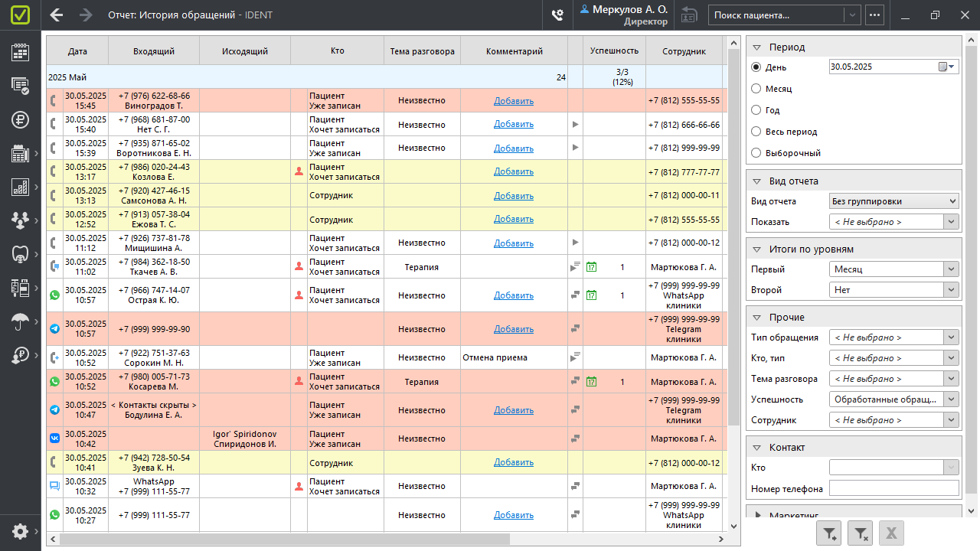Screen dimensions: 980x551
Task: Open the Успешность filter dropdown
Action: point(893,399)
